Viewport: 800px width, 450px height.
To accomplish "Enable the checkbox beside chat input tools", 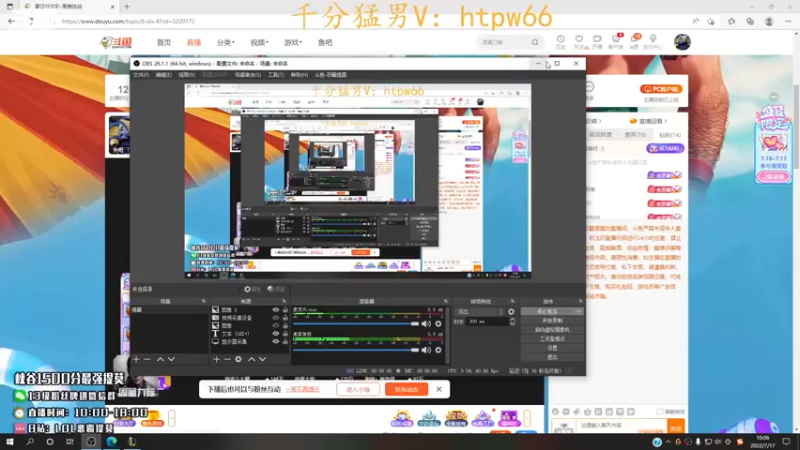I will [x=661, y=412].
